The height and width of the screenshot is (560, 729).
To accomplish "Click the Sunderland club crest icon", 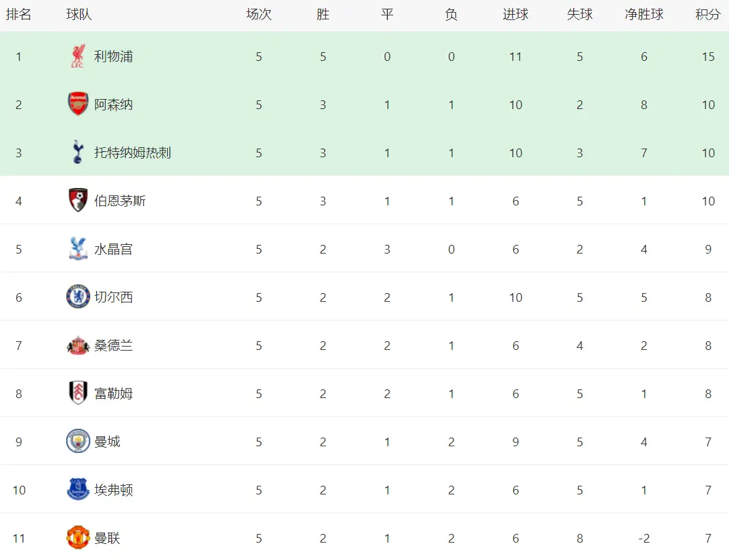I will pos(78,345).
